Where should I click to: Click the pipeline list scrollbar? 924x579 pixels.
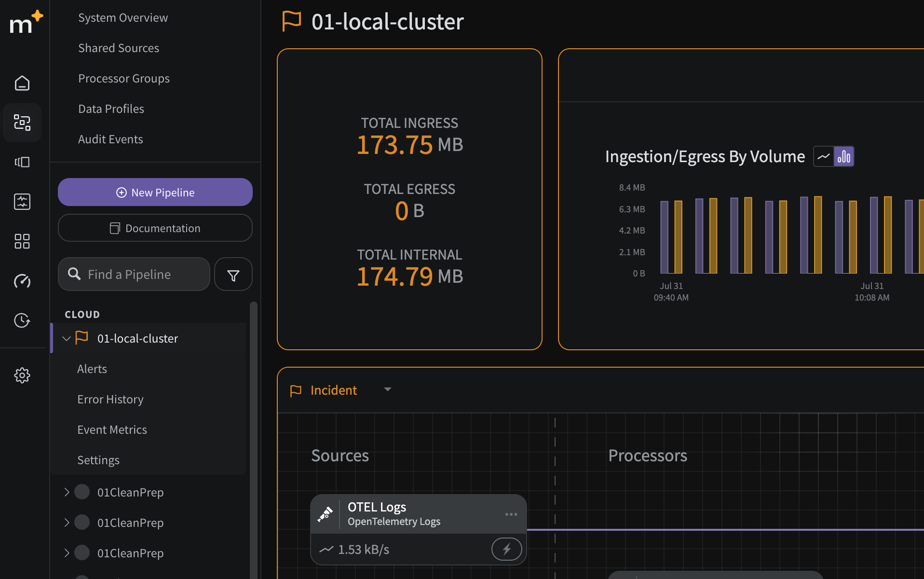pyautogui.click(x=253, y=439)
